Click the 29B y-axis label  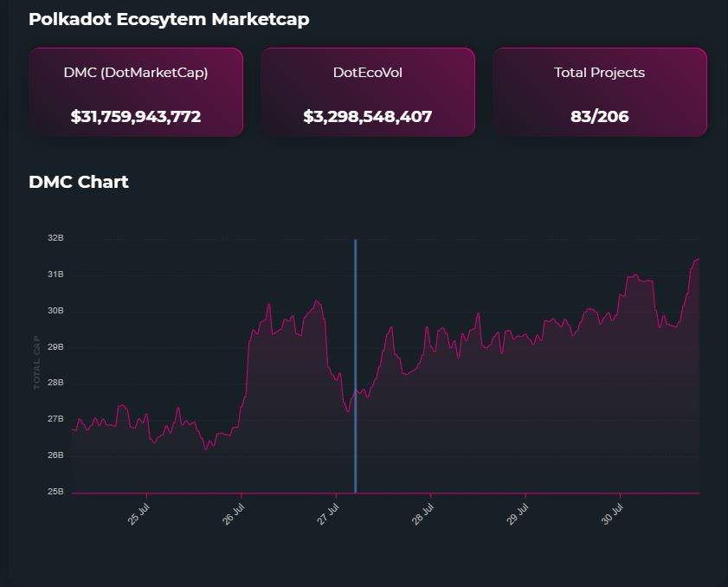point(55,347)
